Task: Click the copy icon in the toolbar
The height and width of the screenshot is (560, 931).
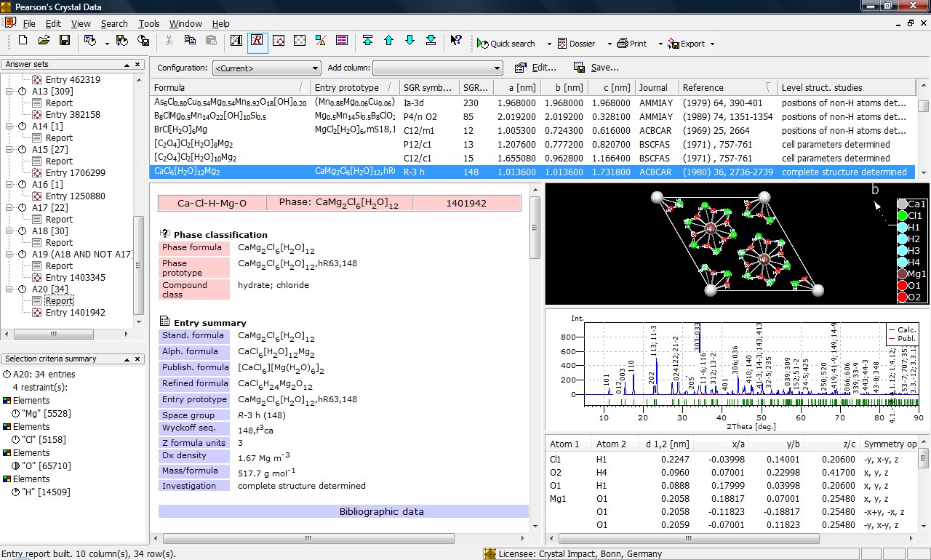Action: pos(190,41)
